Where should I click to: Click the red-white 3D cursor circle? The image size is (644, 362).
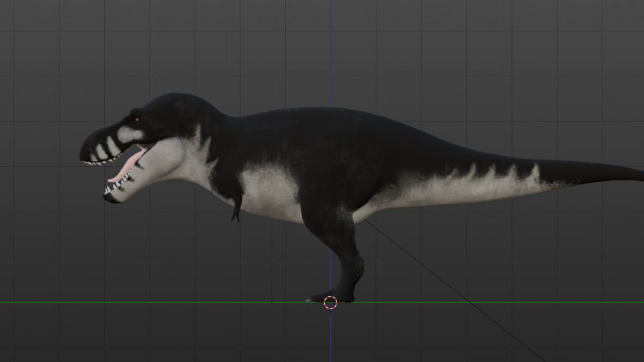click(x=330, y=303)
